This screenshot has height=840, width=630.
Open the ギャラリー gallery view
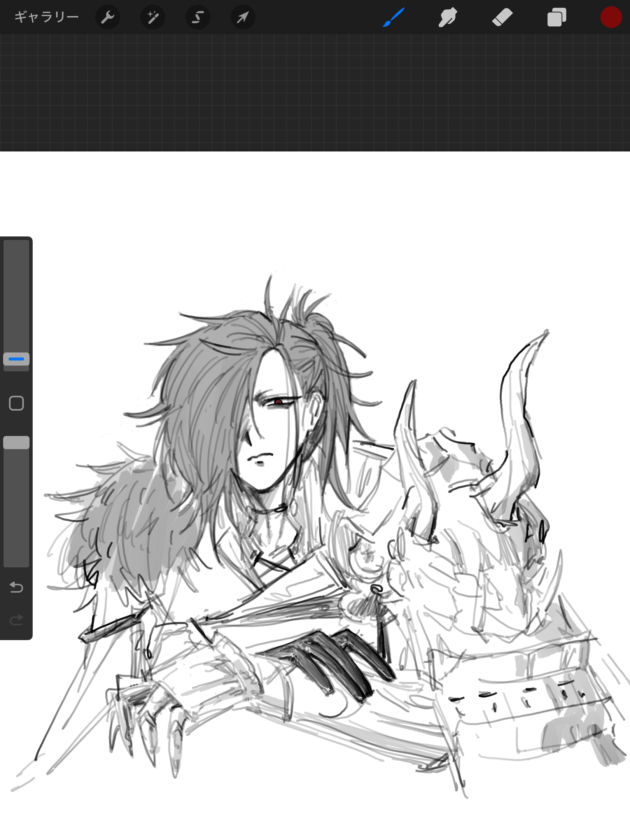coord(47,17)
